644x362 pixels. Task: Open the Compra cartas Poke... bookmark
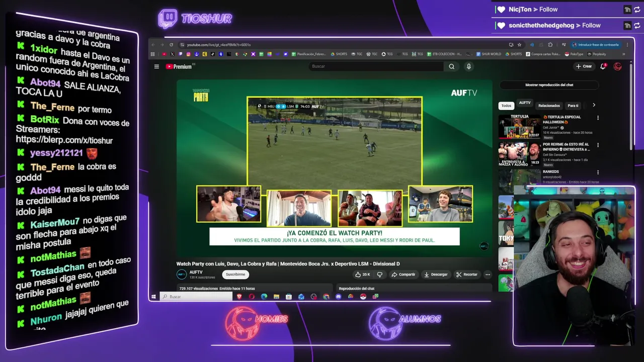[543, 54]
